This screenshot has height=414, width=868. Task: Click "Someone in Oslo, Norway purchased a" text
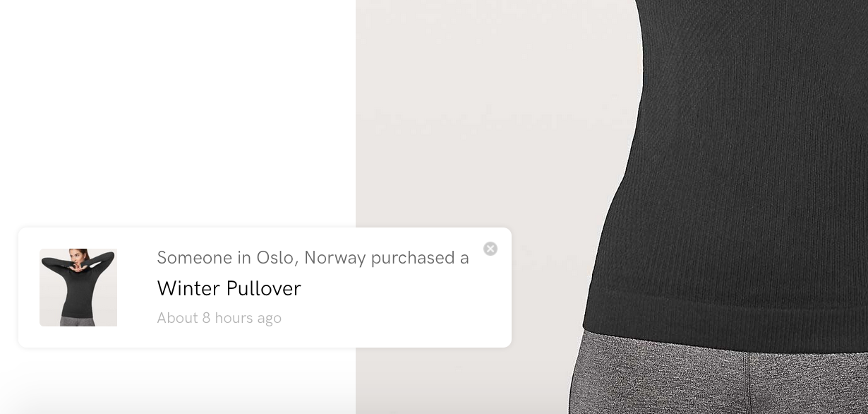click(313, 258)
